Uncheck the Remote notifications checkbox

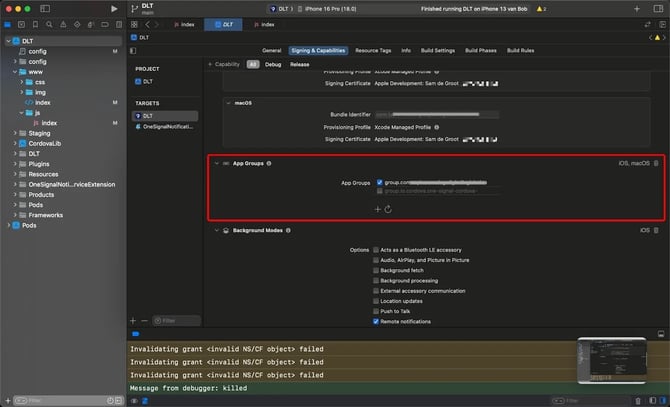coord(376,322)
